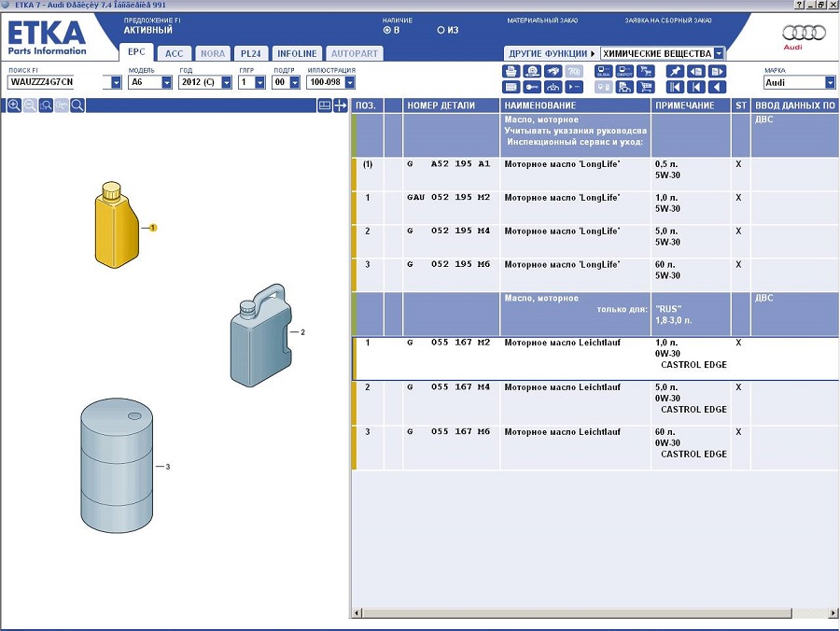This screenshot has height=631, width=840.
Task: Click the person with document icon
Action: tap(624, 87)
